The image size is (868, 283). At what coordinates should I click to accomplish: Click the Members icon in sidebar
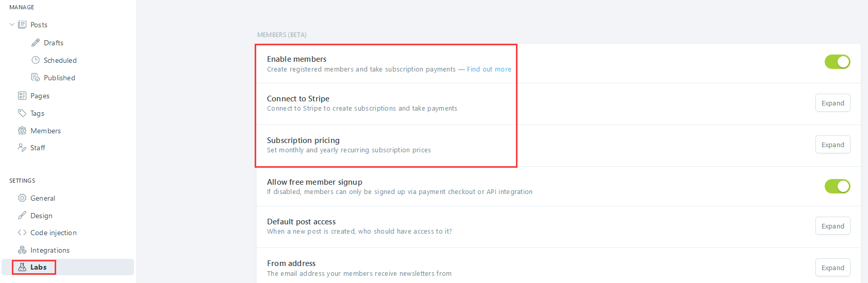pyautogui.click(x=22, y=131)
